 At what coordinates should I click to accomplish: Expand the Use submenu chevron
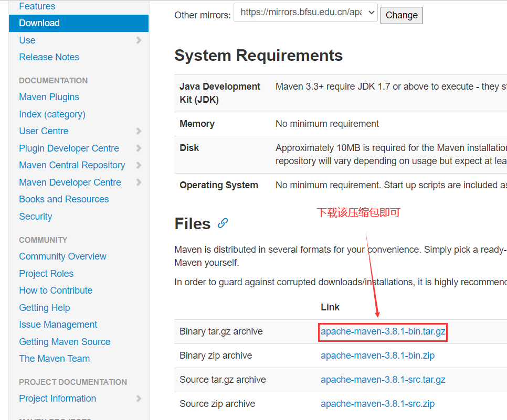[139, 40]
